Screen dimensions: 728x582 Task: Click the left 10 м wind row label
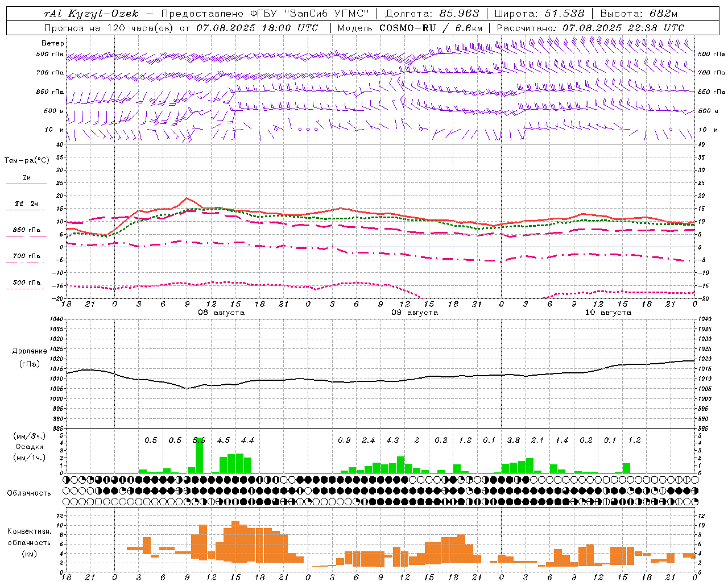pyautogui.click(x=54, y=130)
